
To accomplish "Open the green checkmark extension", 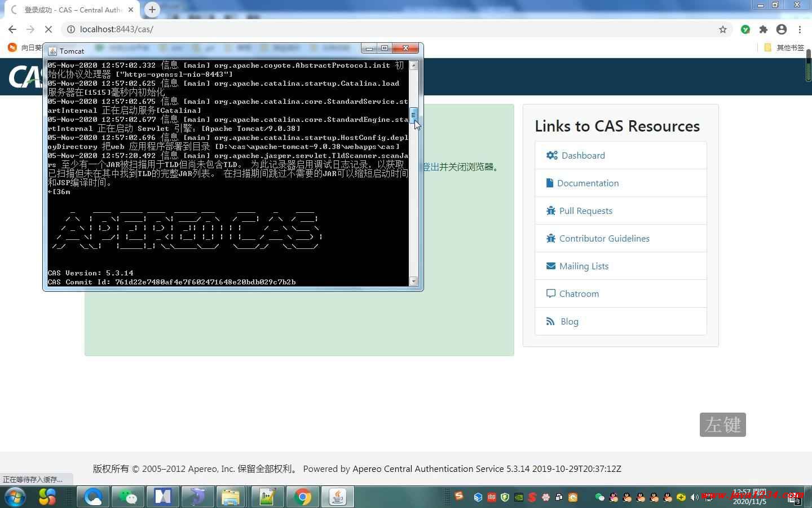I will [745, 29].
